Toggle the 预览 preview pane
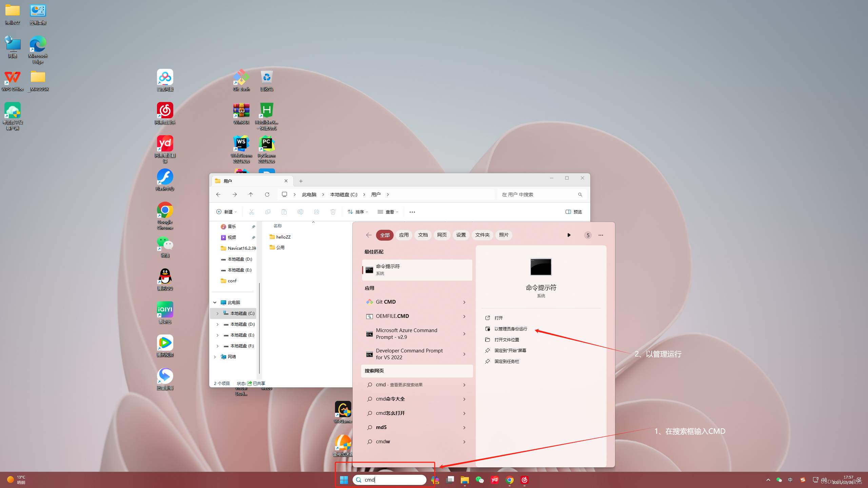 pyautogui.click(x=573, y=211)
